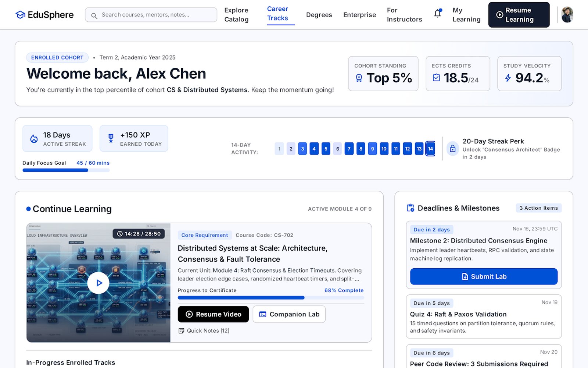This screenshot has width=588, height=368.
Task: Open Quiz 4: Raft & Paxos Validation
Action: pyautogui.click(x=458, y=314)
